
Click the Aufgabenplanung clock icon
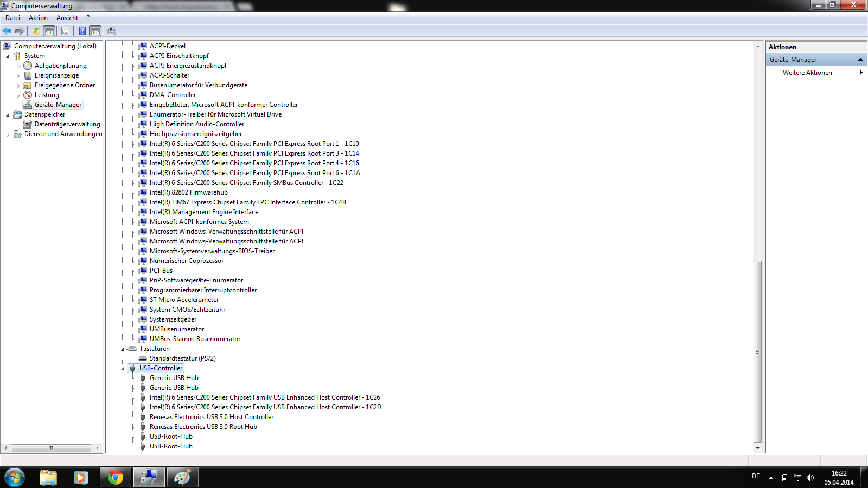coord(28,66)
